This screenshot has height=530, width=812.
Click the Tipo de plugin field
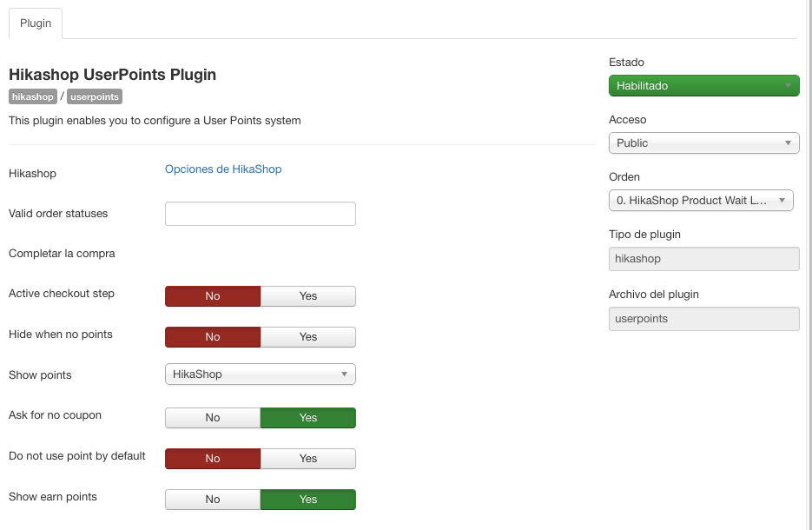point(703,259)
